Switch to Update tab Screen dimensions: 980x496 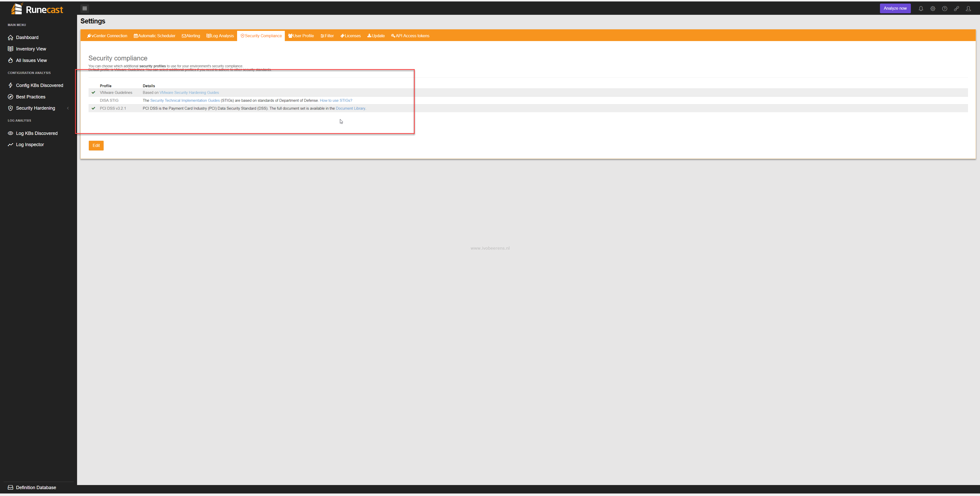tap(376, 36)
